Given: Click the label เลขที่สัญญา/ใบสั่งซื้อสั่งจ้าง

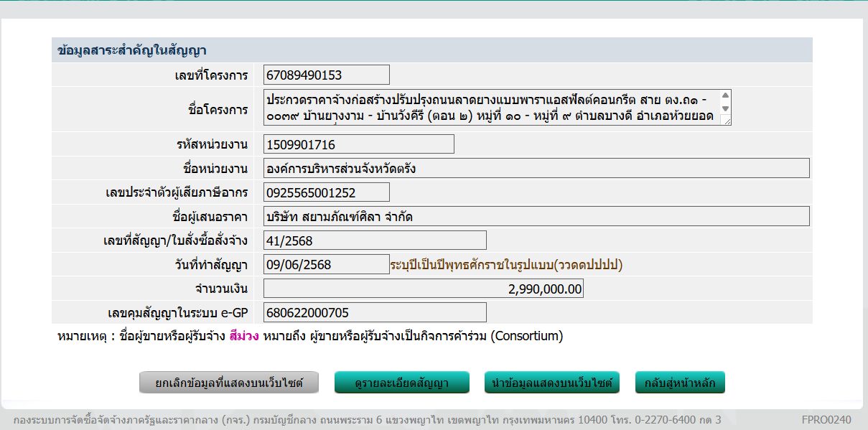Looking at the screenshot, I should pyautogui.click(x=176, y=241).
